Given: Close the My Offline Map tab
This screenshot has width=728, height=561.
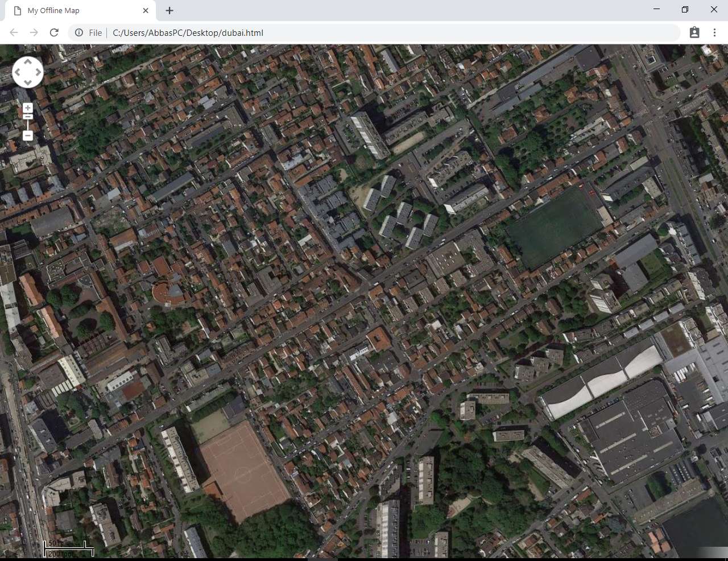Looking at the screenshot, I should click(146, 10).
